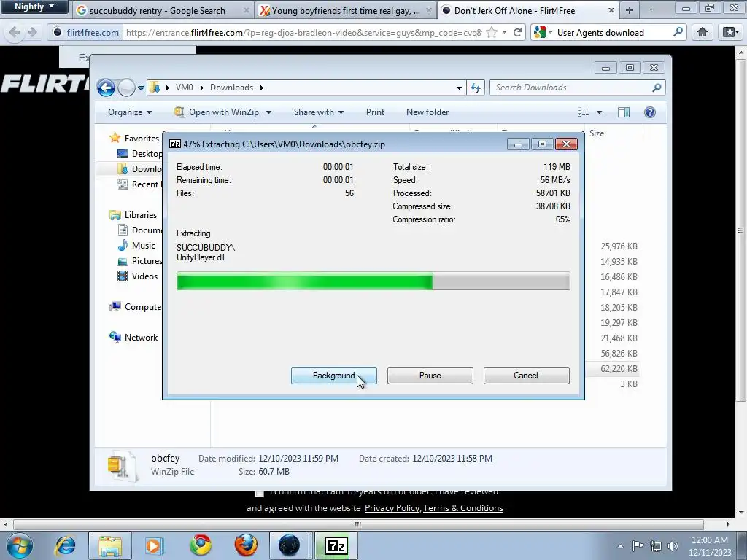
Task: Open the Explorer recent locations dropdown
Action: [141, 88]
